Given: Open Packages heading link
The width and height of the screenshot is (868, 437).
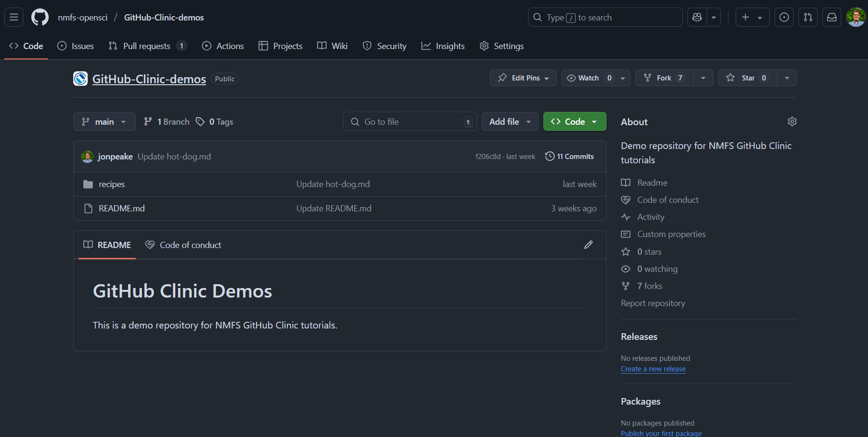Looking at the screenshot, I should pos(640,401).
